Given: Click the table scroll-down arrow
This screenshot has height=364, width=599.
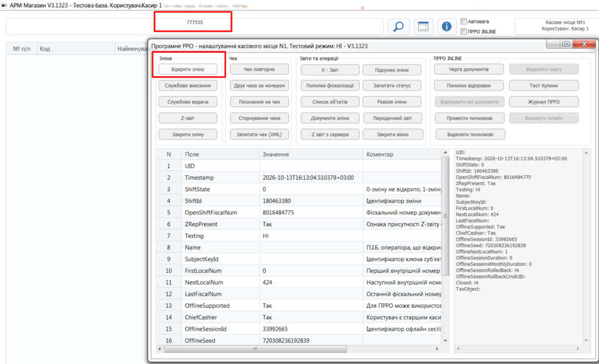Looking at the screenshot, I should point(445,341).
